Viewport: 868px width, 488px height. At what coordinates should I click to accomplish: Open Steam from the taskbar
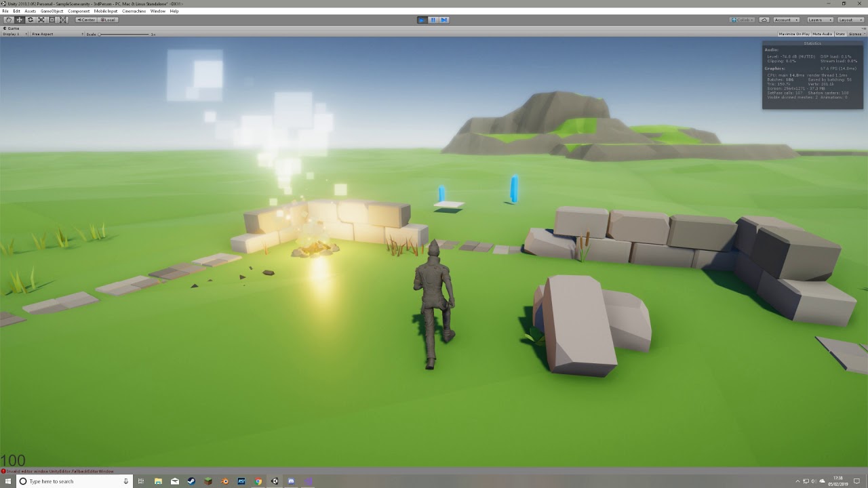(x=191, y=481)
